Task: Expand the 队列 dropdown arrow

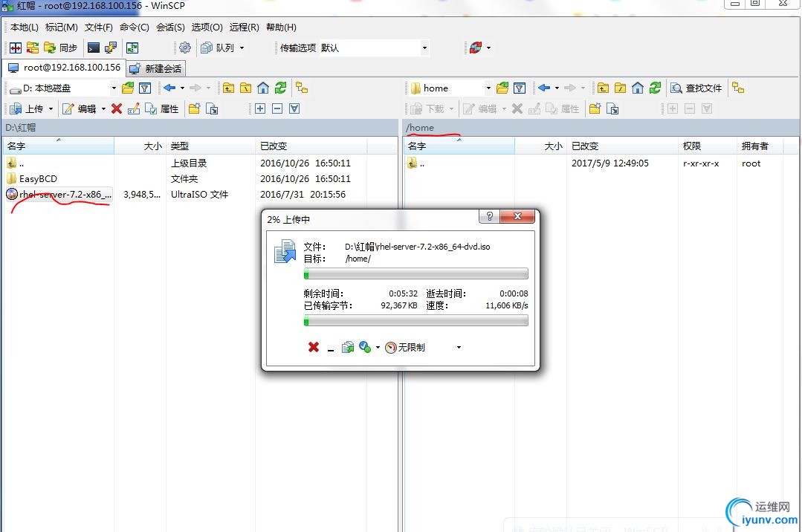Action: (x=242, y=48)
